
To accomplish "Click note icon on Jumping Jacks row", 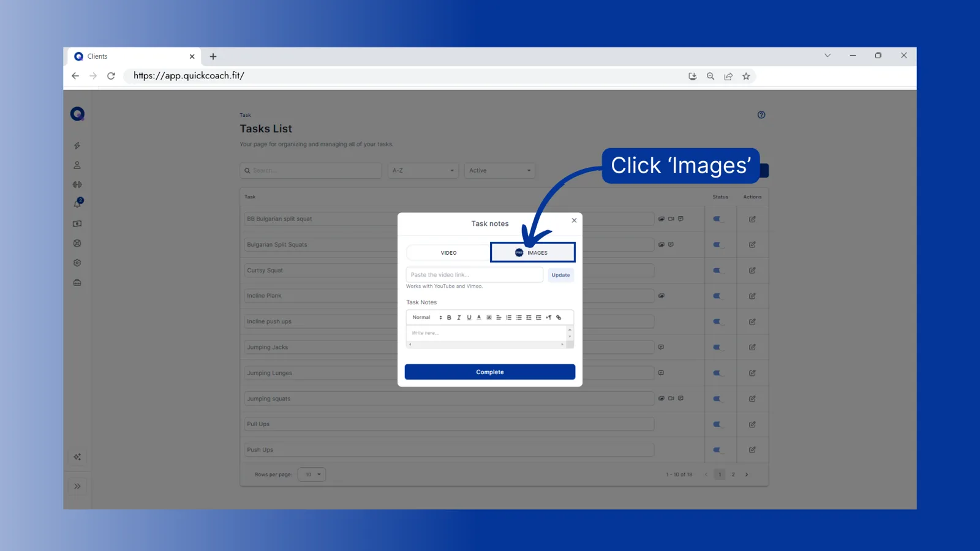I will (661, 347).
